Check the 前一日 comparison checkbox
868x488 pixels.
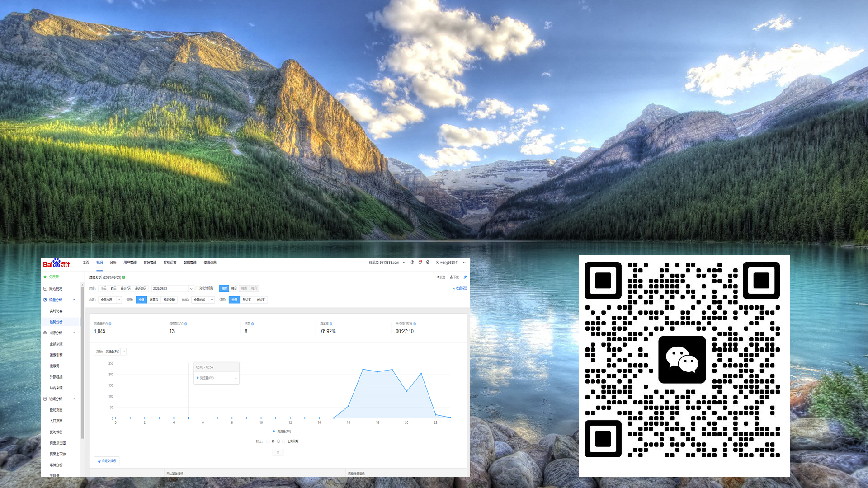pyautogui.click(x=268, y=441)
